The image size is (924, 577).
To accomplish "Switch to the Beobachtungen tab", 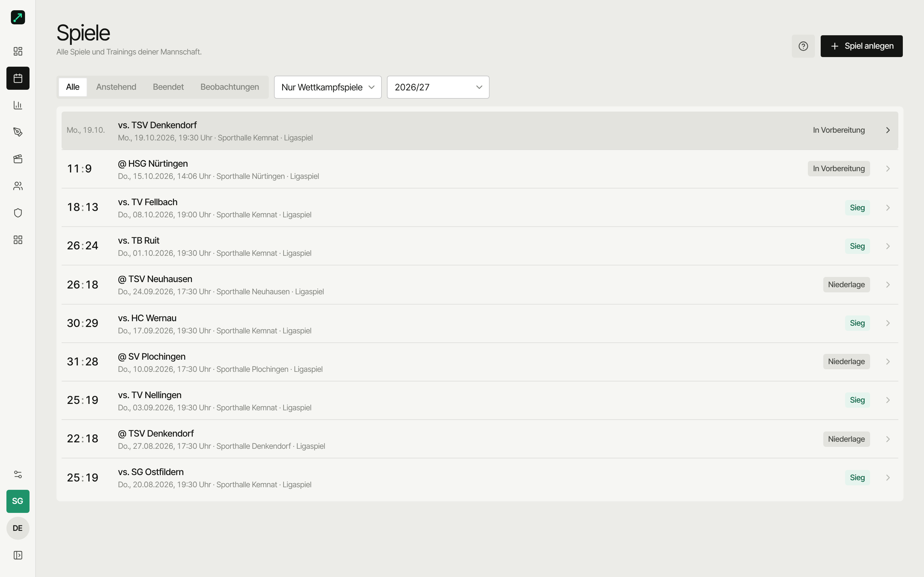I will tap(229, 87).
